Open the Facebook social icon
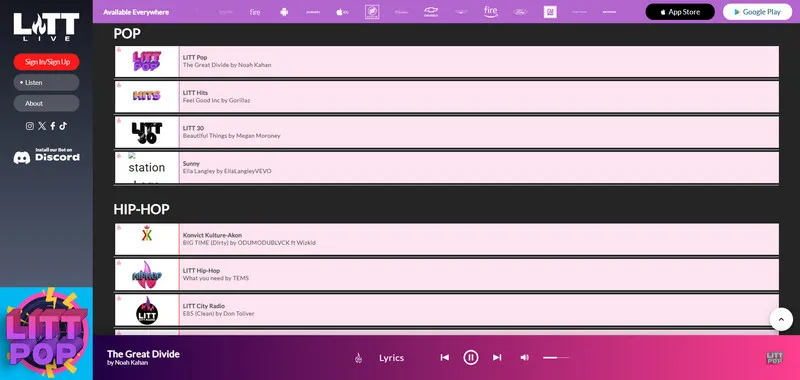The width and height of the screenshot is (800, 380). click(x=53, y=126)
